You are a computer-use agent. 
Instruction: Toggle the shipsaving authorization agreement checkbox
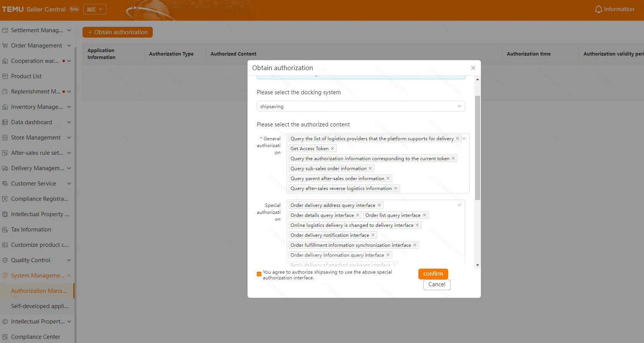click(x=259, y=274)
